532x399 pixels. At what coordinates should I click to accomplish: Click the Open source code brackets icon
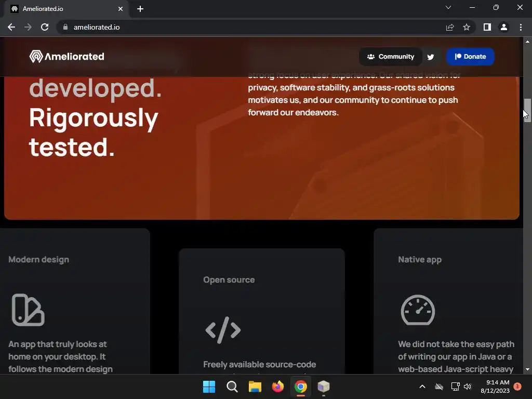223,330
